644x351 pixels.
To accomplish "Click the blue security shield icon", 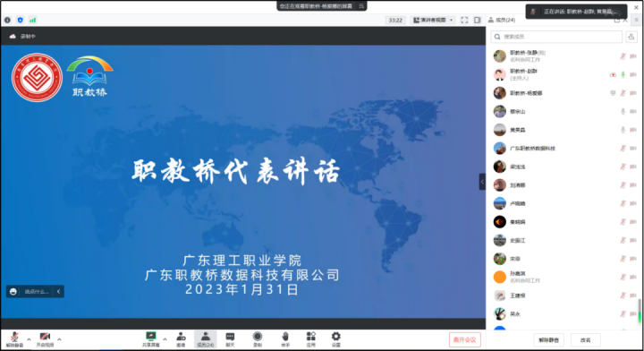I will [x=20, y=20].
